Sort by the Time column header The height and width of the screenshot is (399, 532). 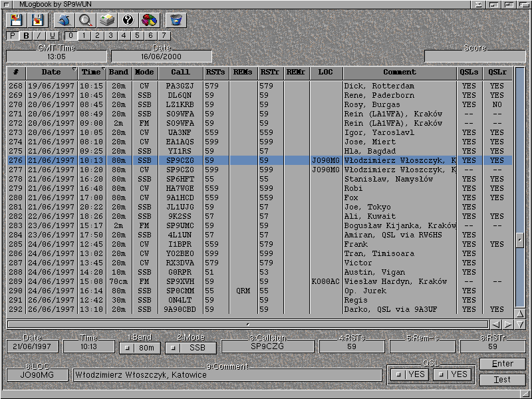click(x=92, y=72)
